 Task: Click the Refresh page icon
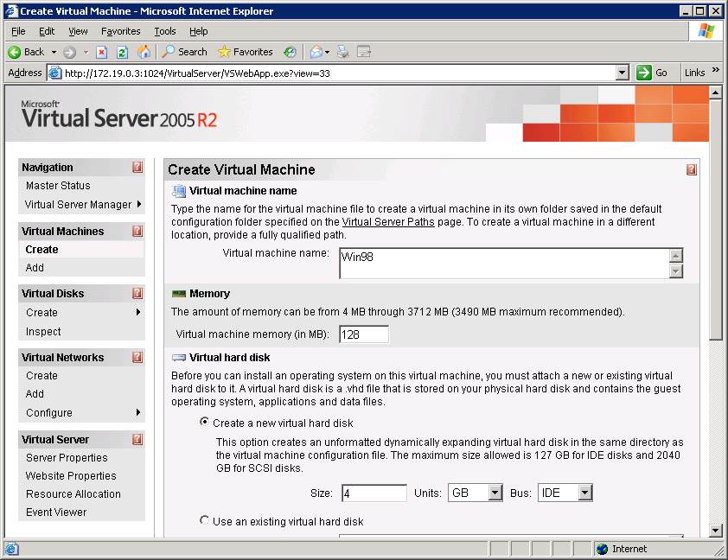(x=122, y=52)
